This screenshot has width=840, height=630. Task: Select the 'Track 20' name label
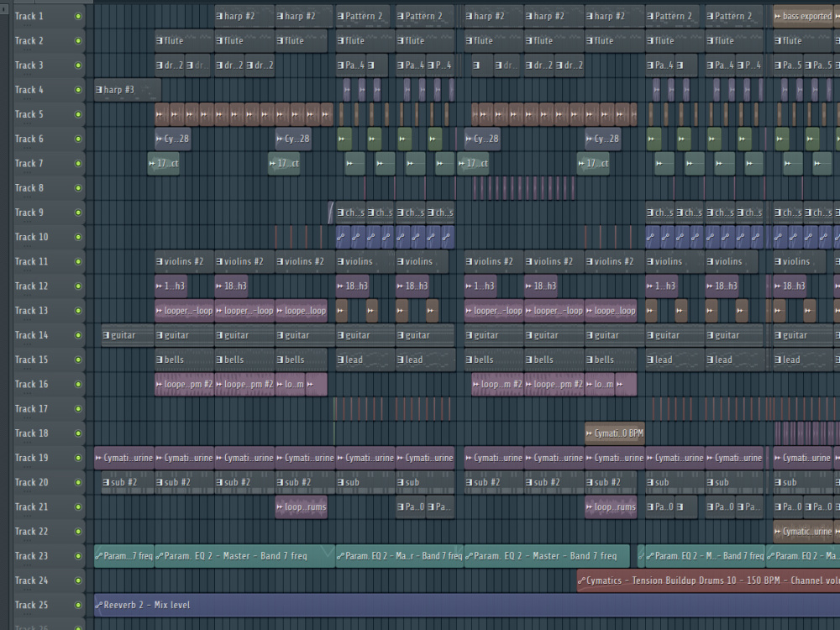click(x=31, y=482)
